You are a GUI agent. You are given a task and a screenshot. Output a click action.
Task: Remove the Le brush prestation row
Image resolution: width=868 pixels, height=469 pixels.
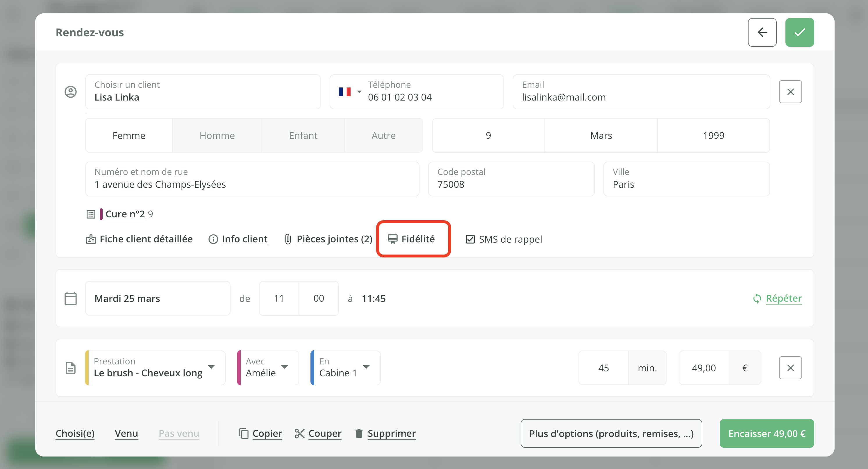pyautogui.click(x=790, y=368)
